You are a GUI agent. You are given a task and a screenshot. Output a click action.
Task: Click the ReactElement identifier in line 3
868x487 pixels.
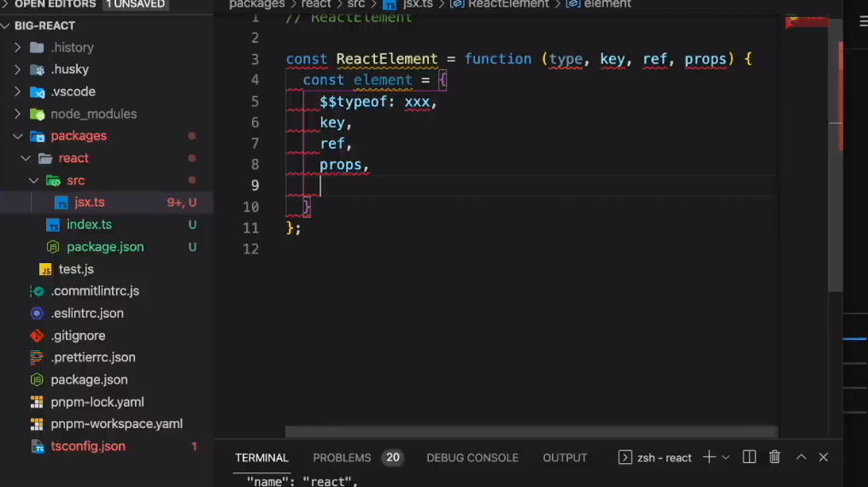[386, 59]
